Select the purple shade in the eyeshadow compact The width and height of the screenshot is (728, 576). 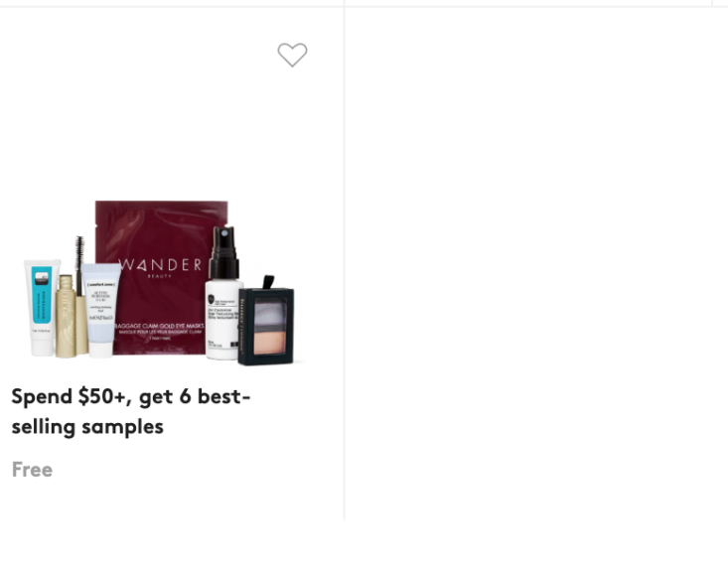pos(270,311)
